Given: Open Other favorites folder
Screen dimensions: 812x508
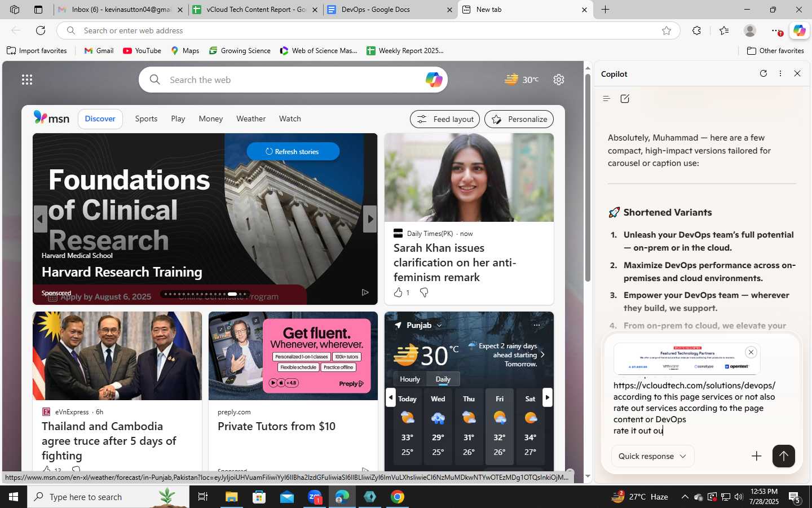Looking at the screenshot, I should [x=776, y=51].
